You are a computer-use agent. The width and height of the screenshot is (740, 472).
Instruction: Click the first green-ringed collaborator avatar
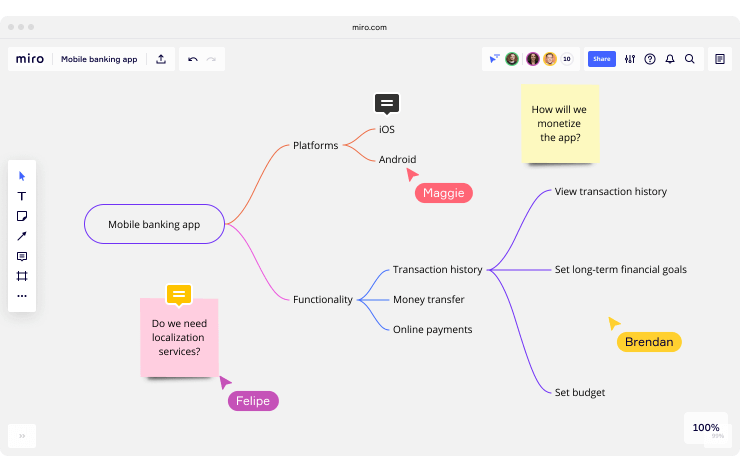click(512, 59)
